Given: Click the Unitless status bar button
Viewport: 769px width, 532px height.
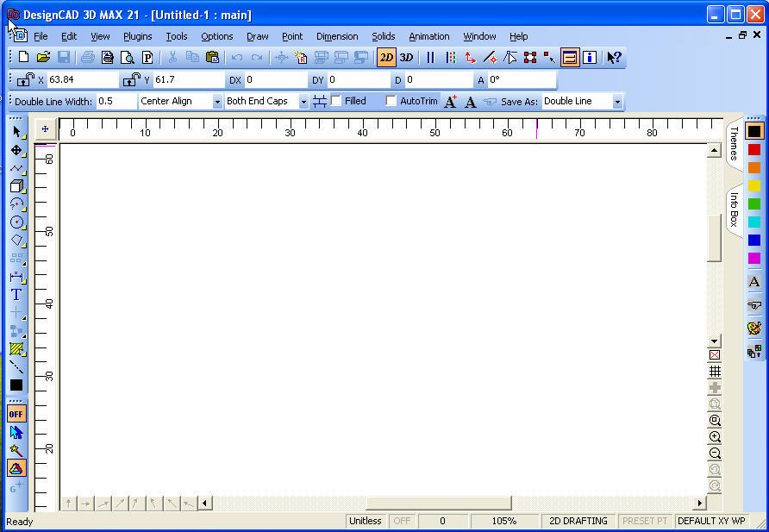Looking at the screenshot, I should click(366, 521).
